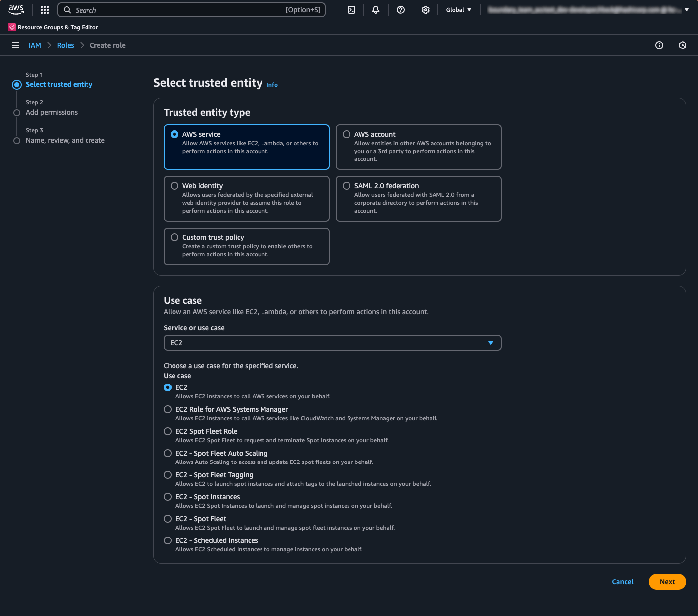Screen dimensions: 698x616
Task: Click the Use case section heading
Action: click(182, 300)
